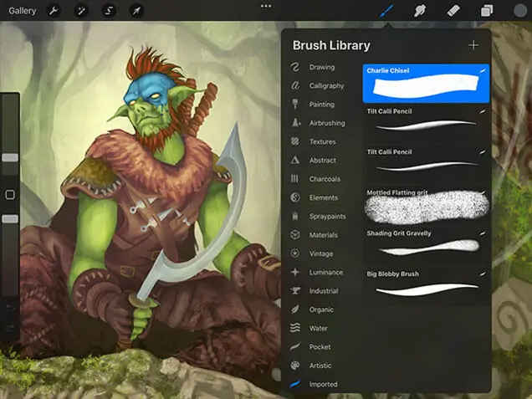The image size is (532, 399).
Task: Select the Big Blobby Brush
Action: pos(426,287)
